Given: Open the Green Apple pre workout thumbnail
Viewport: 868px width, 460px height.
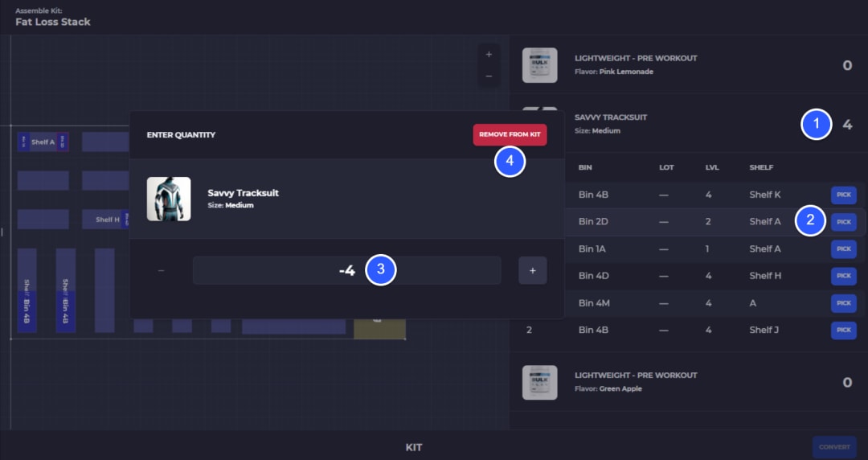Looking at the screenshot, I should (540, 383).
